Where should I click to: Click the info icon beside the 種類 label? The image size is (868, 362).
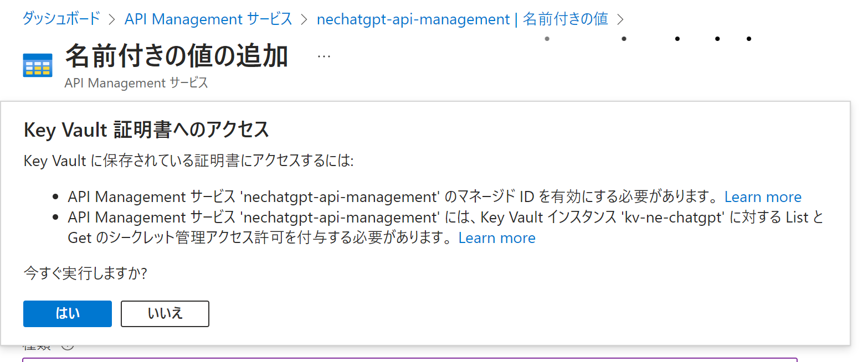tap(68, 347)
